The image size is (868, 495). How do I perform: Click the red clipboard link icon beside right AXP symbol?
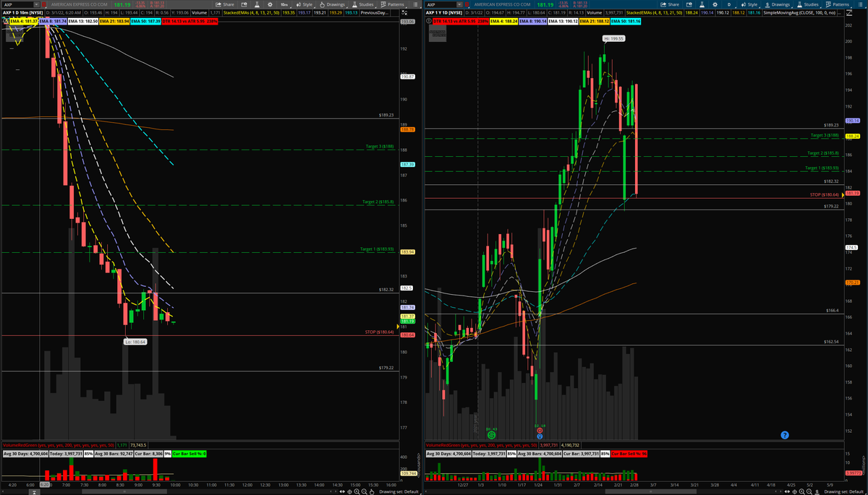(467, 4)
